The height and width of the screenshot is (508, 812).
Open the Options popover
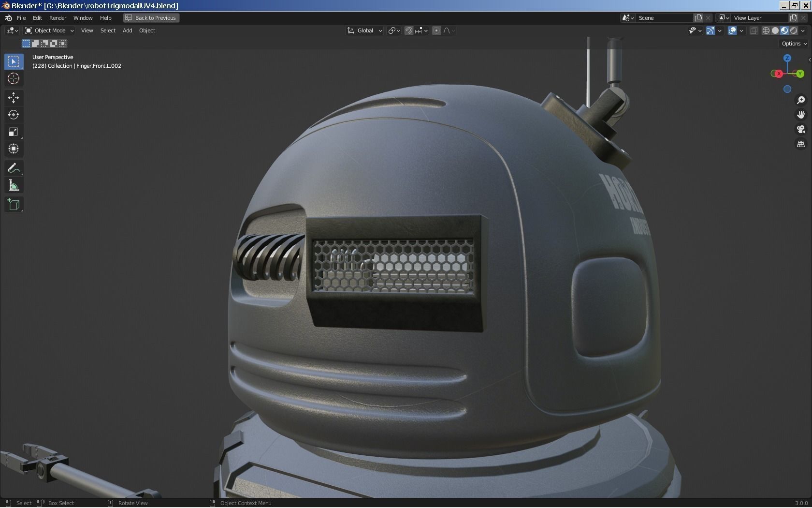tap(794, 44)
